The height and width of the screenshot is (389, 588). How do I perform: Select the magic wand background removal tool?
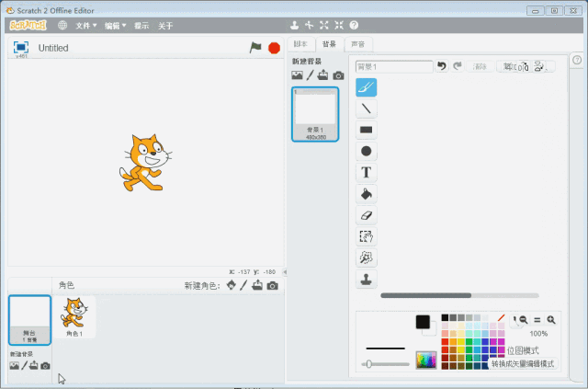click(x=366, y=257)
